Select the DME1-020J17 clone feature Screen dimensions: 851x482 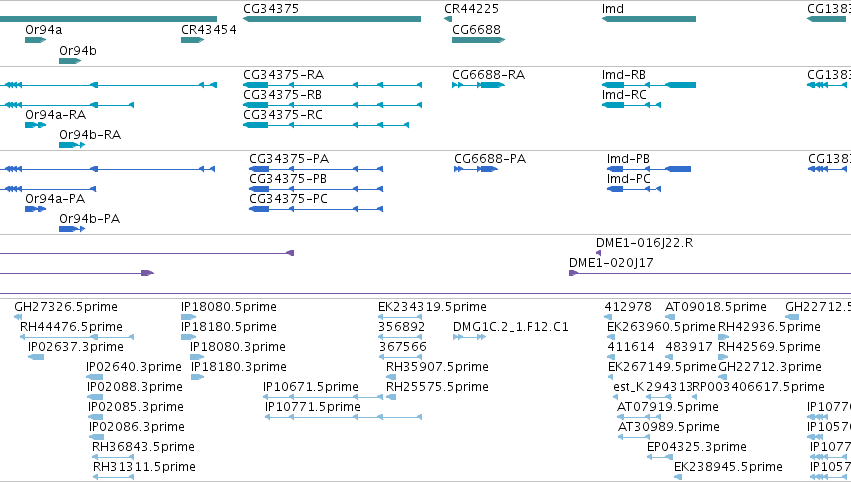(x=710, y=273)
